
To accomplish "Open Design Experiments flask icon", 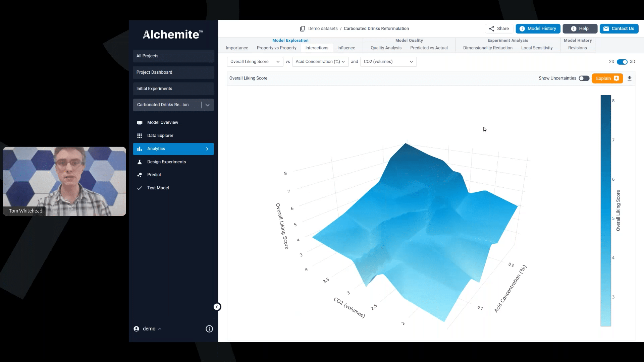I will 140,162.
